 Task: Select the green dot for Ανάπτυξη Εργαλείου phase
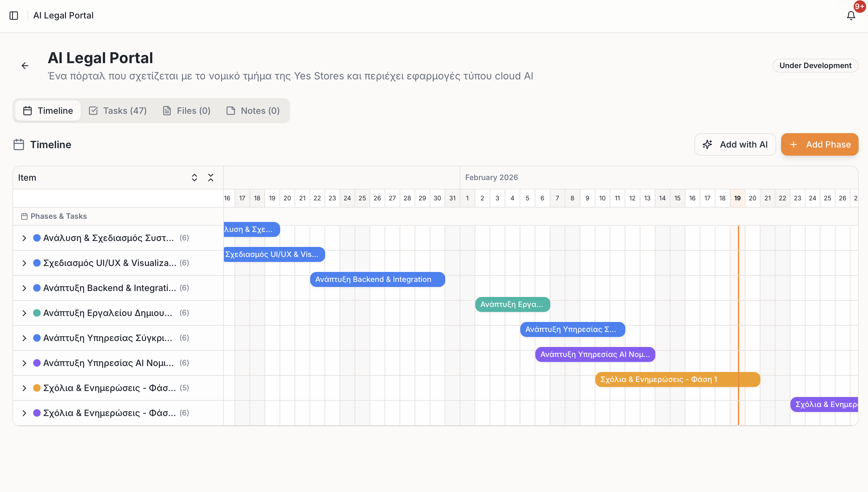pyautogui.click(x=37, y=313)
